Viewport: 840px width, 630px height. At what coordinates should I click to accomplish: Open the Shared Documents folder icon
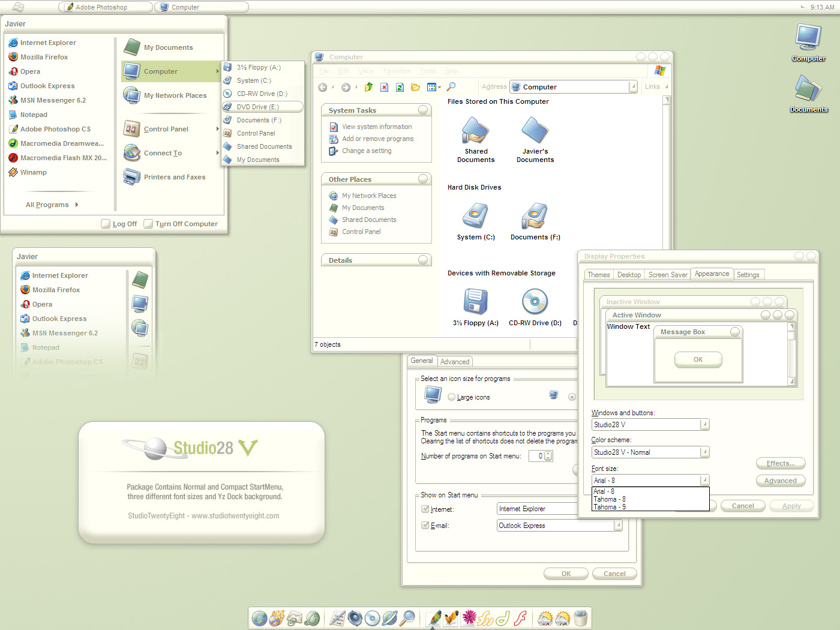point(475,130)
